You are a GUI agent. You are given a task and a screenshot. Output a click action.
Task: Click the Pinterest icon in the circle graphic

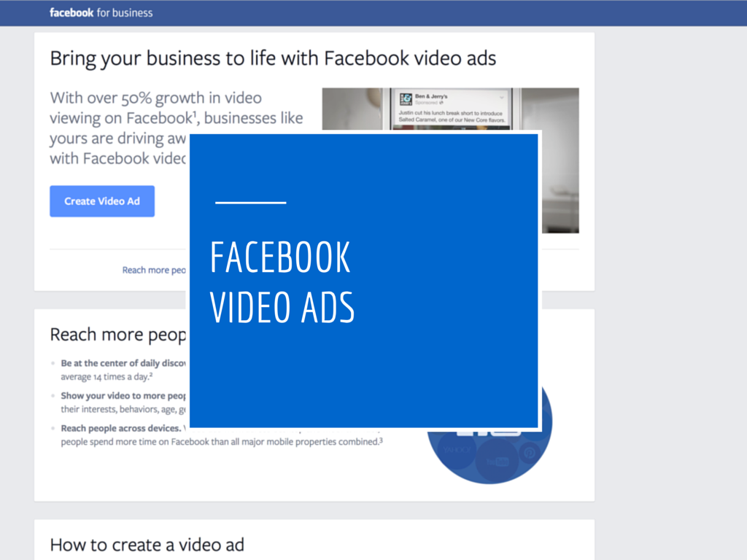530,452
